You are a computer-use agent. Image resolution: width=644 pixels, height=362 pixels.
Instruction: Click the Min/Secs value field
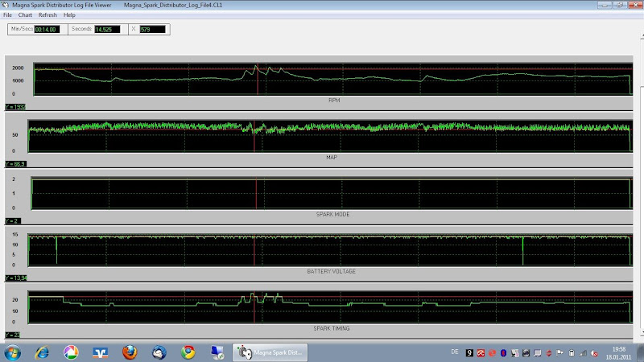tap(46, 30)
